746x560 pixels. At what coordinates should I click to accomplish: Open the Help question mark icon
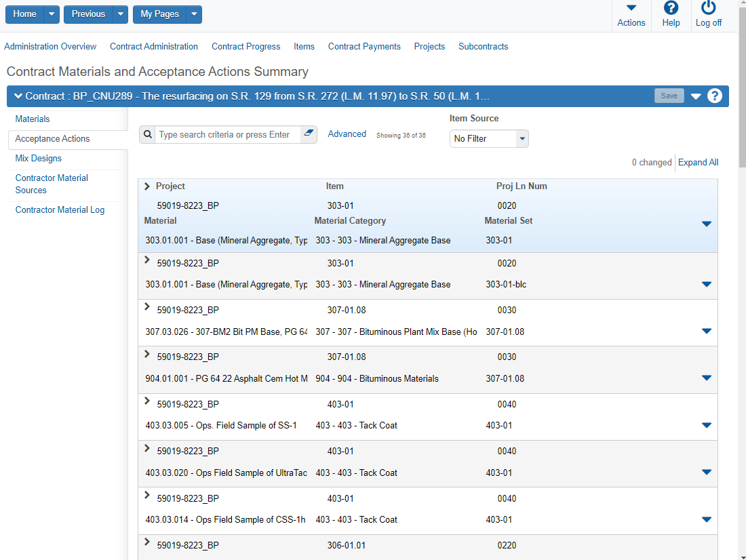click(671, 9)
